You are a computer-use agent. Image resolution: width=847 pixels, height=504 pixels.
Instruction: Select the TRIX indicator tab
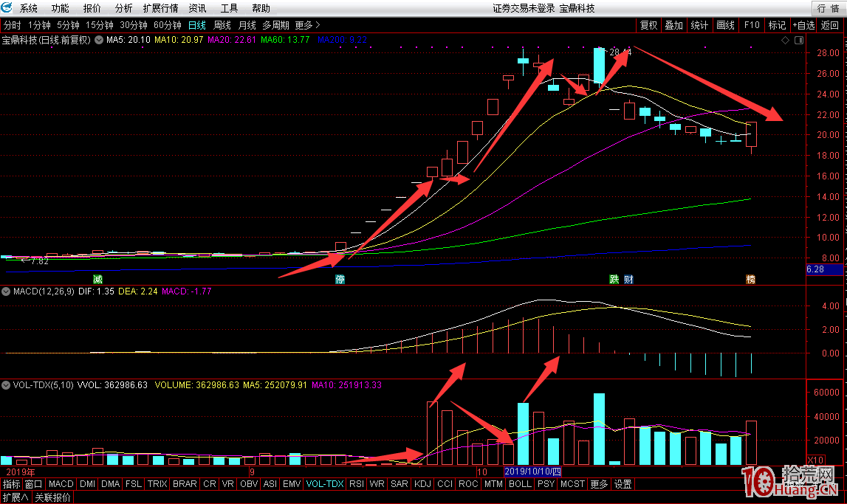pyautogui.click(x=157, y=484)
